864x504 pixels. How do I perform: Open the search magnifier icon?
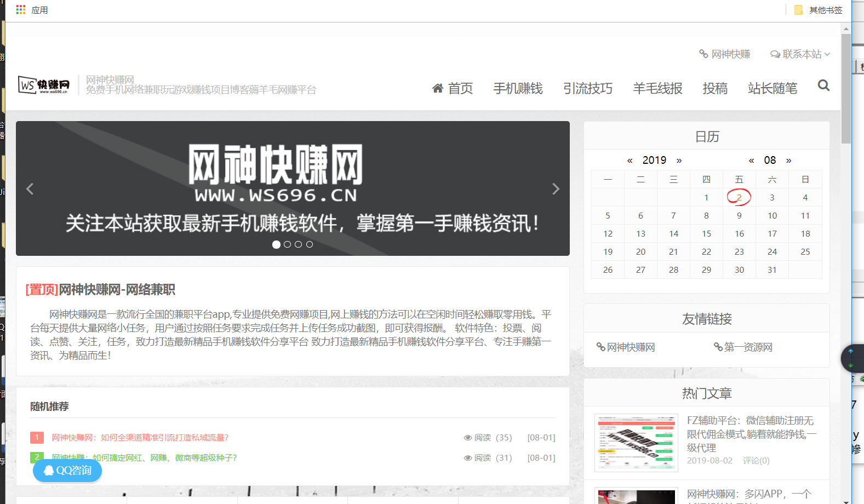pyautogui.click(x=823, y=85)
